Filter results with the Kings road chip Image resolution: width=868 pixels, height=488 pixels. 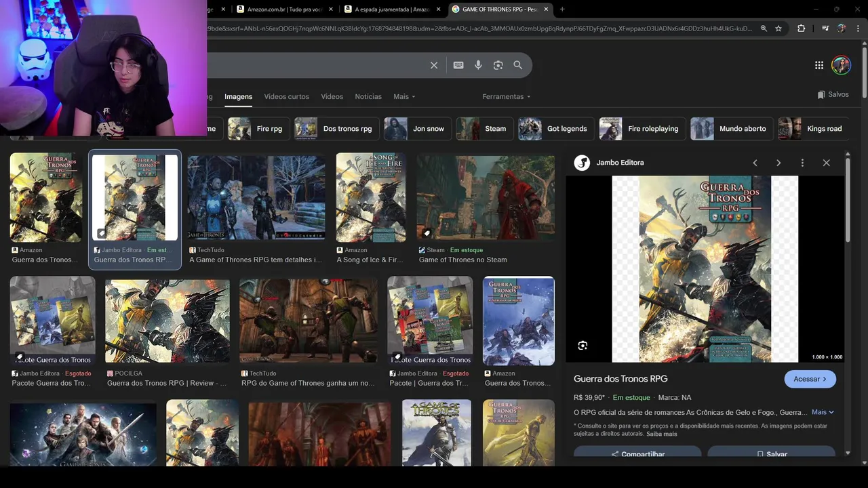coord(812,129)
